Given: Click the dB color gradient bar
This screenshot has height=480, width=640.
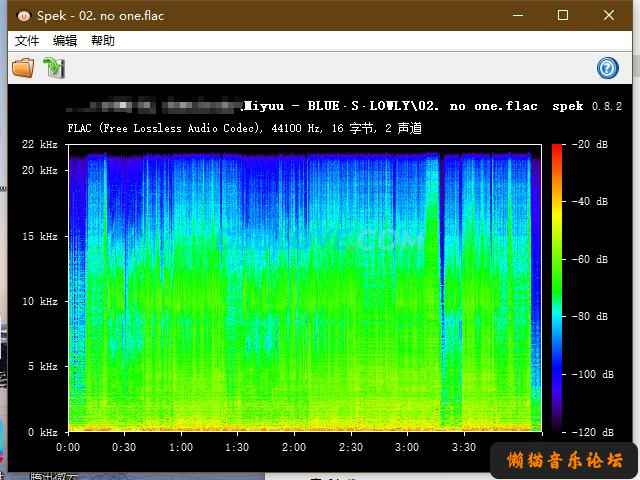Looking at the screenshot, I should pos(557,288).
